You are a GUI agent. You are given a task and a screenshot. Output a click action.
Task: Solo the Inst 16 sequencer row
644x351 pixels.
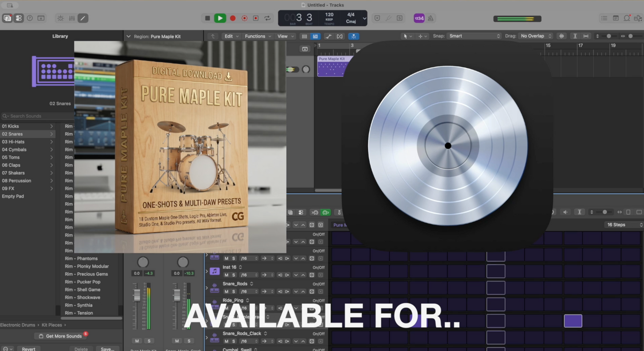pyautogui.click(x=234, y=275)
